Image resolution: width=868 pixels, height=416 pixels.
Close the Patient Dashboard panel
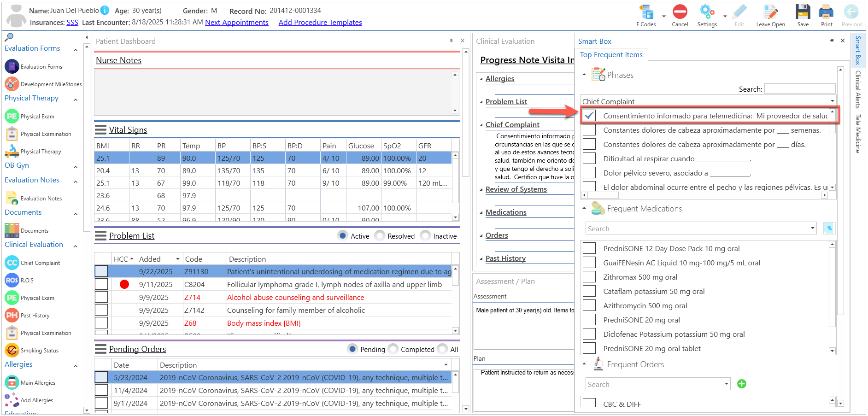click(463, 41)
